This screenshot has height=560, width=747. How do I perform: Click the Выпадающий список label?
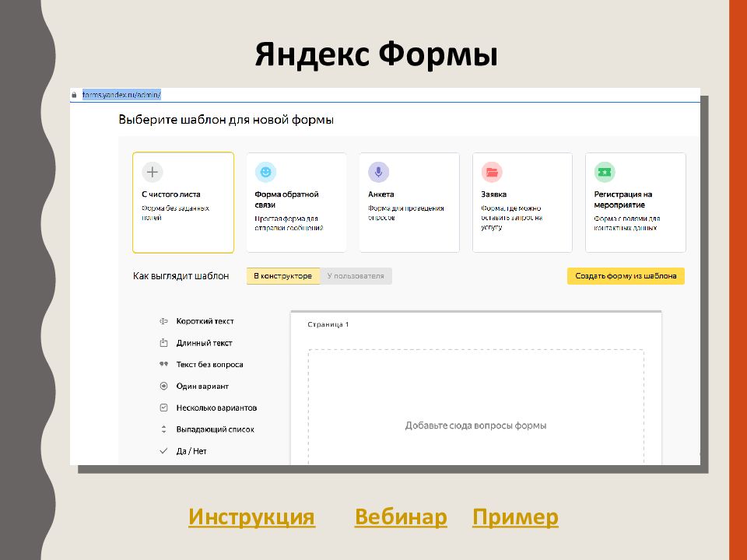tap(216, 429)
